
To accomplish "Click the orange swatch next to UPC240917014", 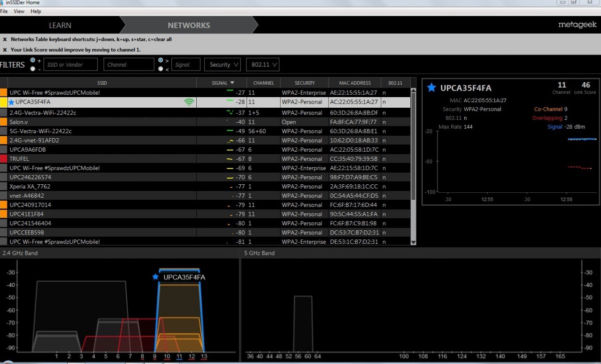I will pos(4,205).
